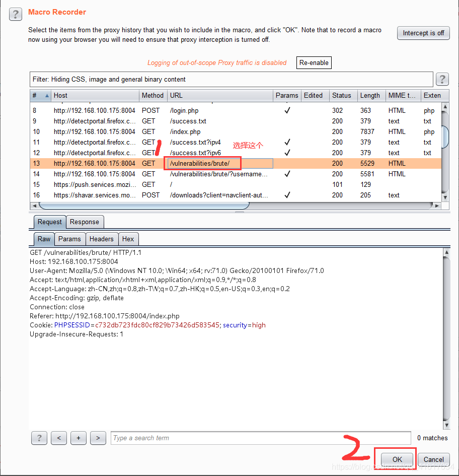Click the help icon beside the filter bar
Image resolution: width=459 pixels, height=476 pixels.
click(x=442, y=79)
